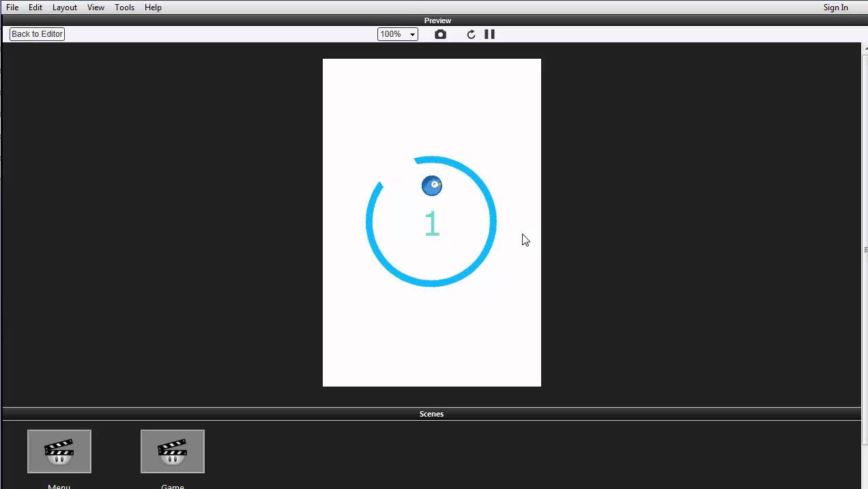Open the Tools menu
868x489 pixels.
[x=124, y=8]
